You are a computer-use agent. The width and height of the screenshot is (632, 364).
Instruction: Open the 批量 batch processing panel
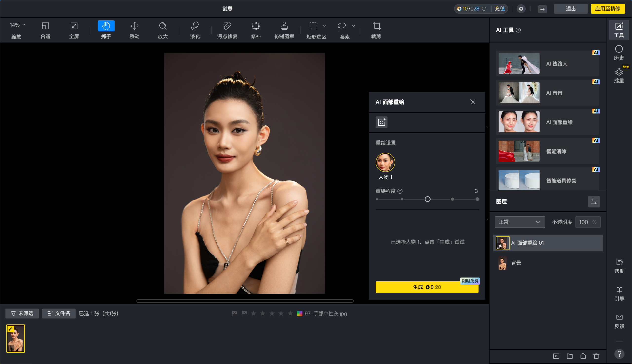click(x=619, y=74)
